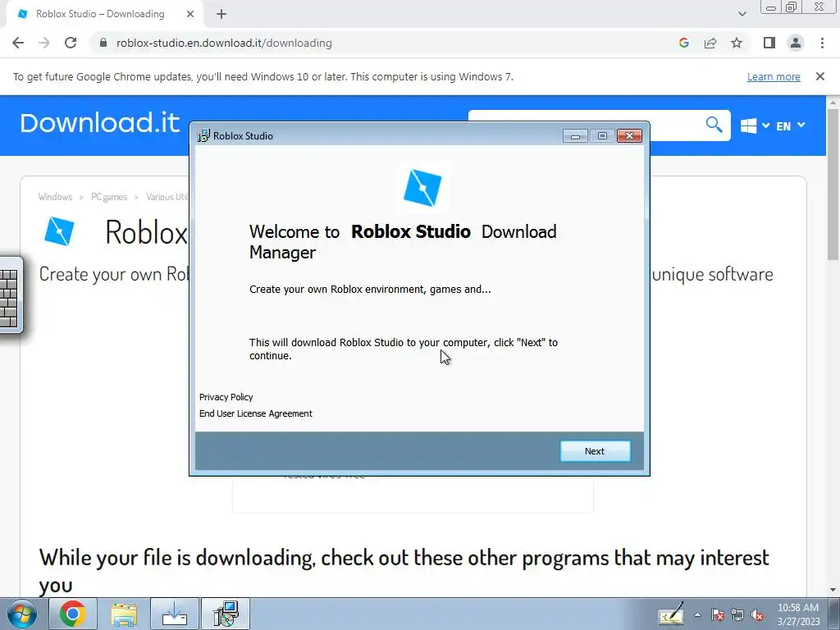This screenshot has height=630, width=840.
Task: Click the Roblox Studio logo in the installer dialog
Action: tap(422, 188)
